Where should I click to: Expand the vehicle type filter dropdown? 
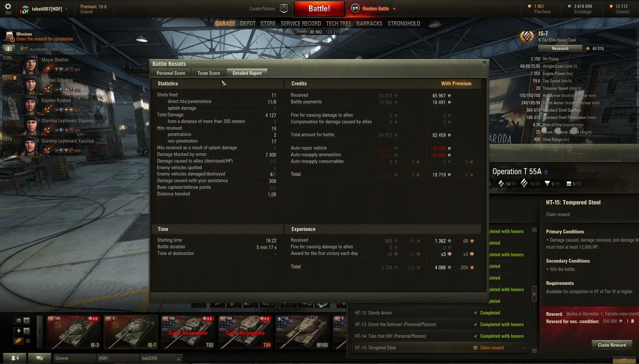[x=27, y=331]
